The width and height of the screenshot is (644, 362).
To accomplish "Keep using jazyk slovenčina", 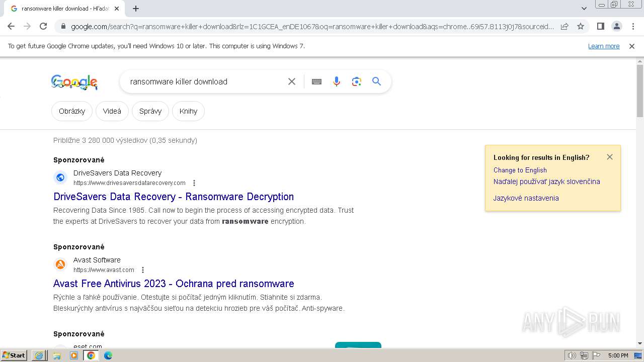I will pyautogui.click(x=547, y=182).
